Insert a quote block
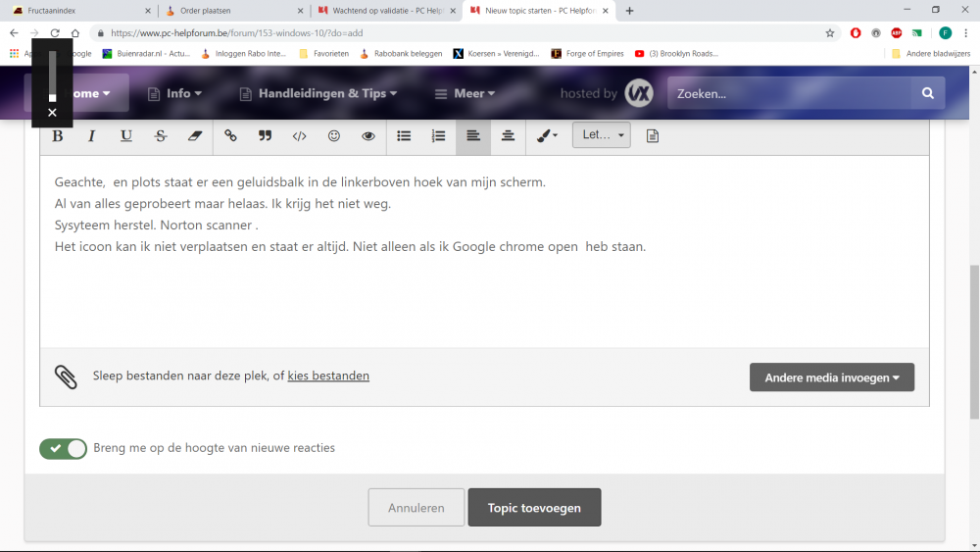Viewport: 980px width, 552px height. pos(265,135)
